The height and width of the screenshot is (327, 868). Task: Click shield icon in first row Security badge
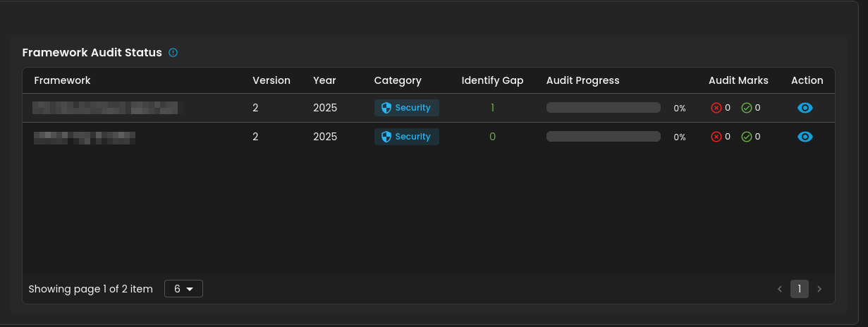pyautogui.click(x=386, y=108)
